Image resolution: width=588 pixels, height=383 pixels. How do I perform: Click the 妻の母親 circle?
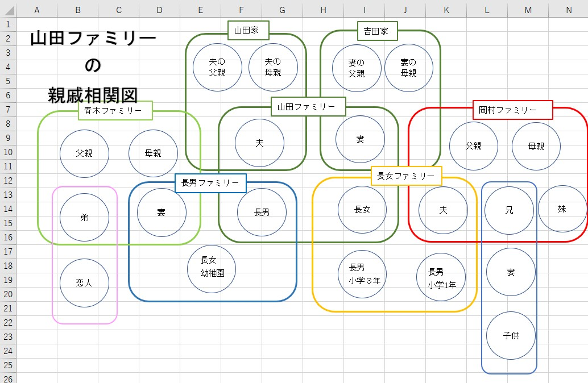coord(409,67)
